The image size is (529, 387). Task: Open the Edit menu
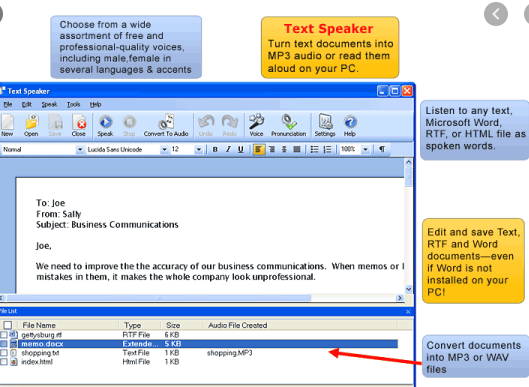point(27,105)
